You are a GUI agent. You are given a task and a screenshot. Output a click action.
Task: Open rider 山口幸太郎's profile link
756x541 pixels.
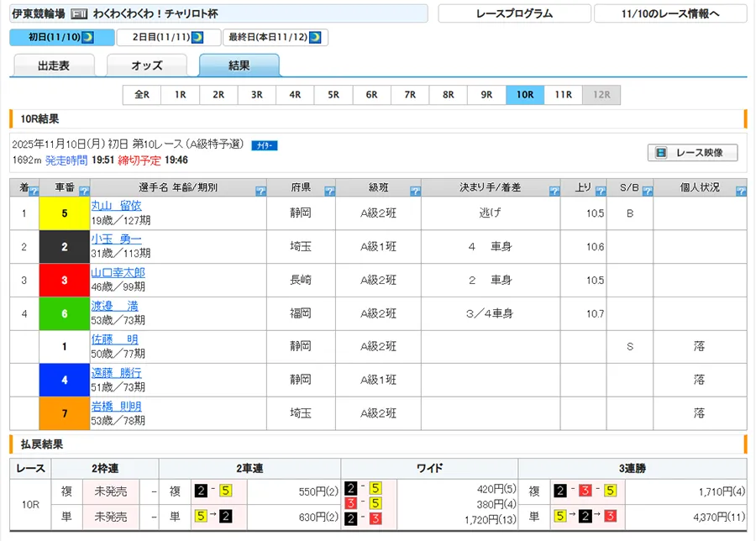pyautogui.click(x=118, y=272)
